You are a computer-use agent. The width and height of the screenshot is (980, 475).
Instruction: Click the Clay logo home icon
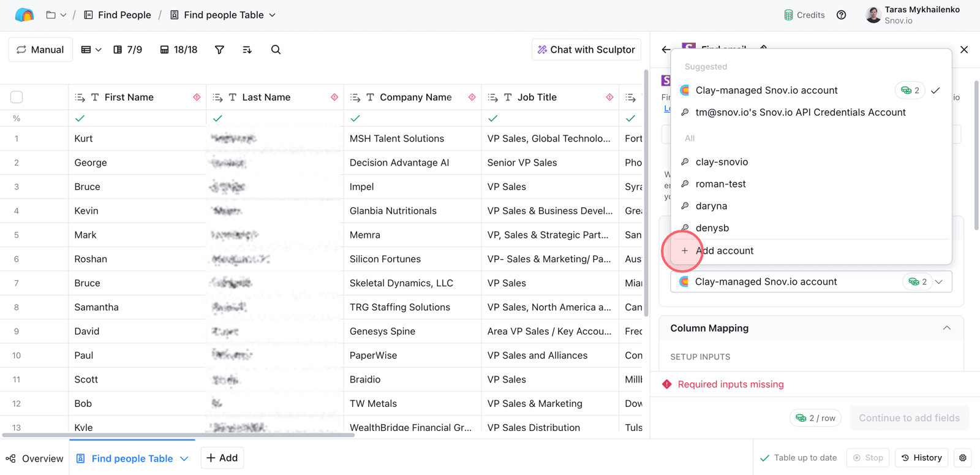click(x=24, y=15)
